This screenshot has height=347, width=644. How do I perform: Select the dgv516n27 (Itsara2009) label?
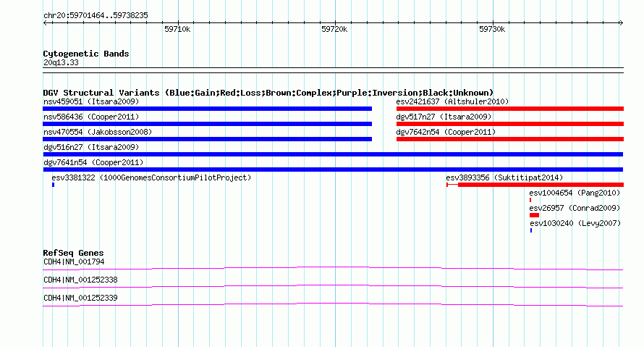point(91,147)
